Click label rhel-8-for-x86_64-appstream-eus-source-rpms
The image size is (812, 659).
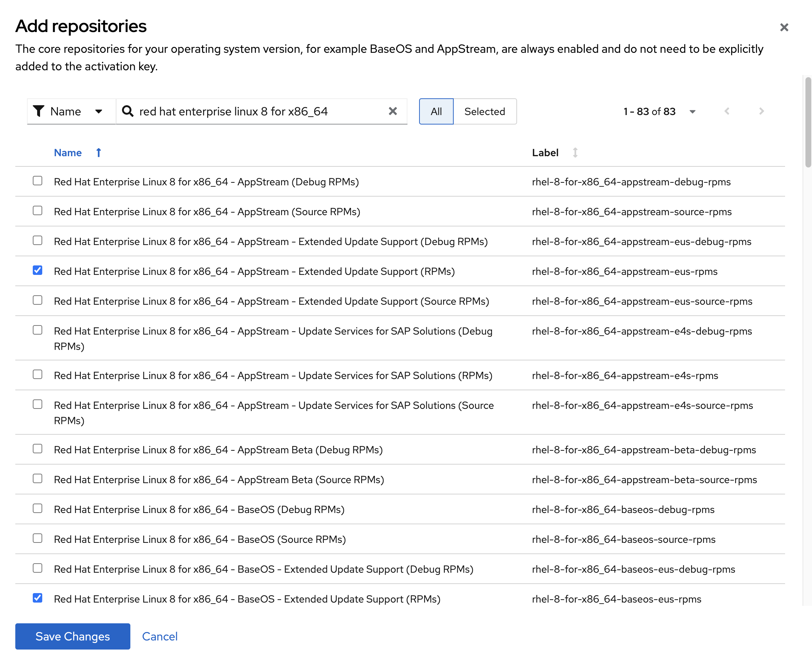[x=642, y=301]
